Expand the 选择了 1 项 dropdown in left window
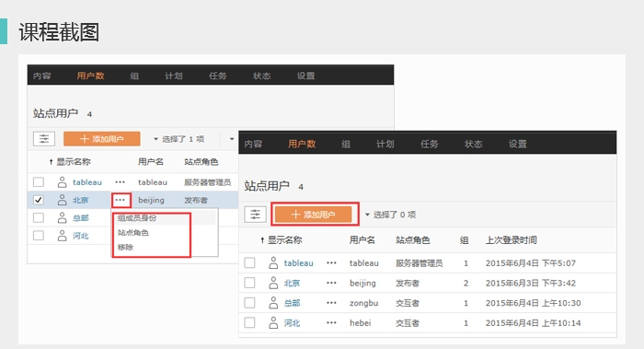The image size is (644, 349). tap(178, 139)
